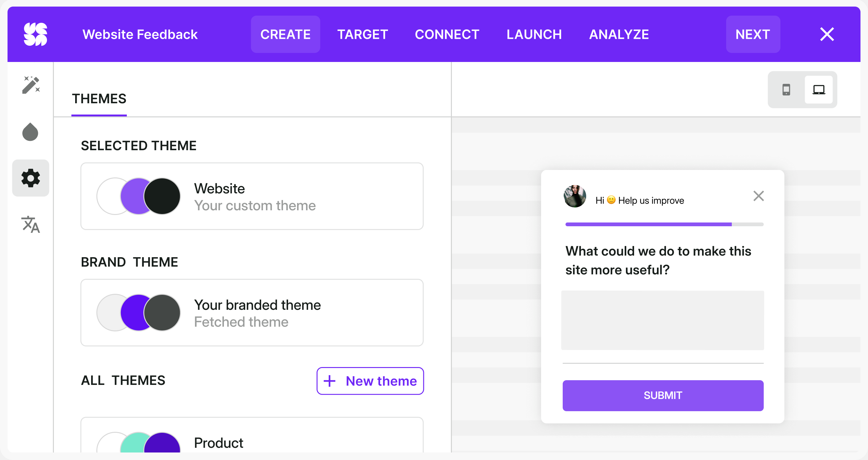The image size is (868, 460).
Task: Go to the LAUNCH step
Action: (534, 34)
